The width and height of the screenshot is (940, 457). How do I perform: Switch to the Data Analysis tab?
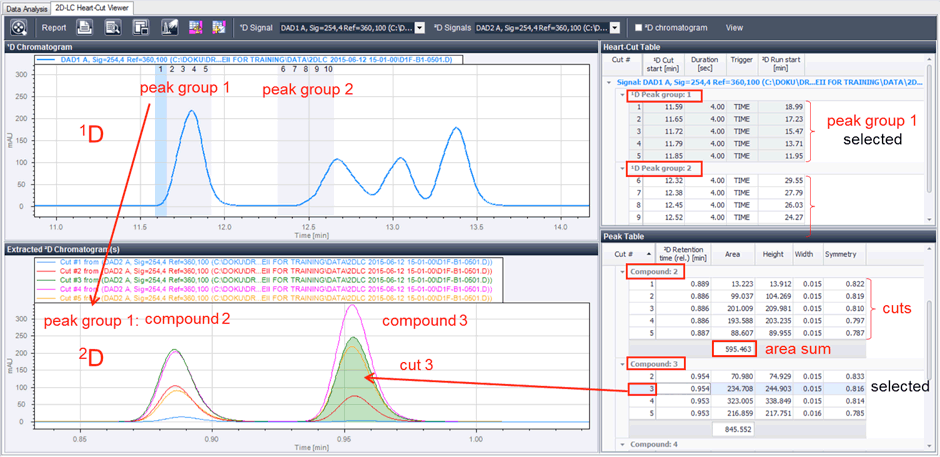pyautogui.click(x=26, y=7)
